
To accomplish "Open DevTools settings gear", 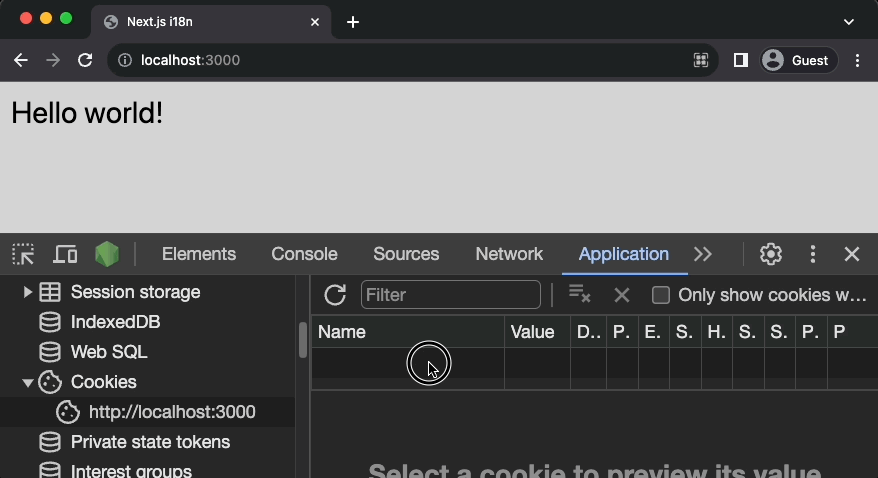I will pyautogui.click(x=770, y=254).
